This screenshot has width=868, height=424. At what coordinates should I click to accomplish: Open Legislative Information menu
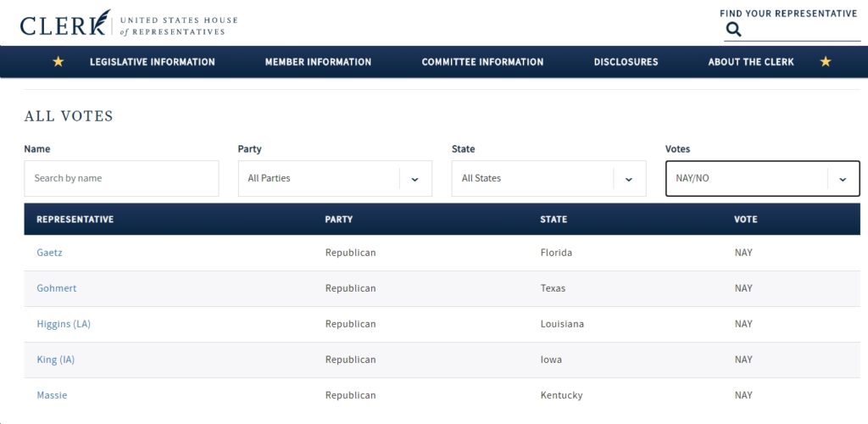153,62
